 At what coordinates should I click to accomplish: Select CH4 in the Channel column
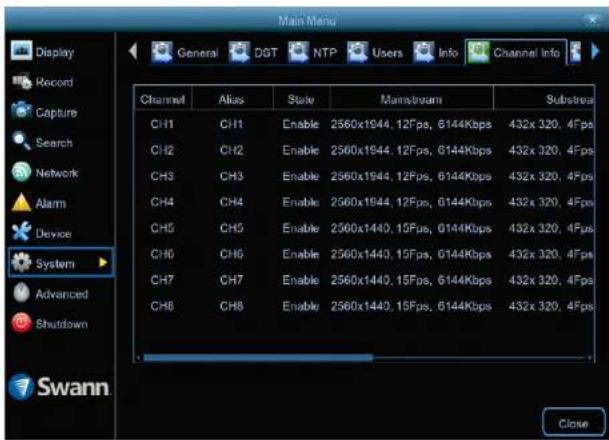(162, 202)
